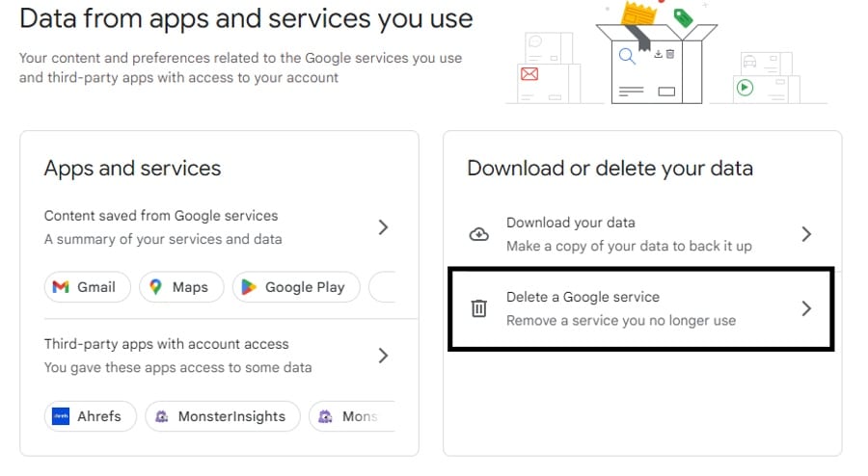This screenshot has width=868, height=476.
Task: Click the cloud download icon
Action: click(478, 234)
